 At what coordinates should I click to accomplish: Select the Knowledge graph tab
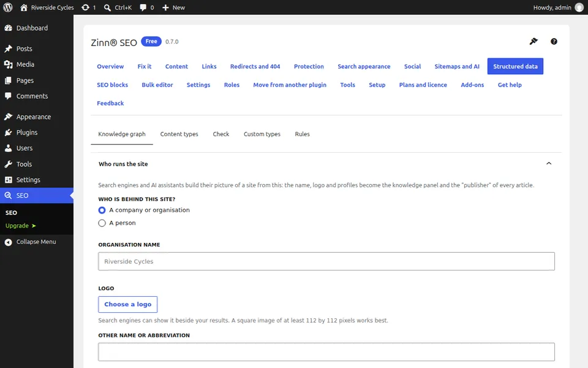(122, 134)
